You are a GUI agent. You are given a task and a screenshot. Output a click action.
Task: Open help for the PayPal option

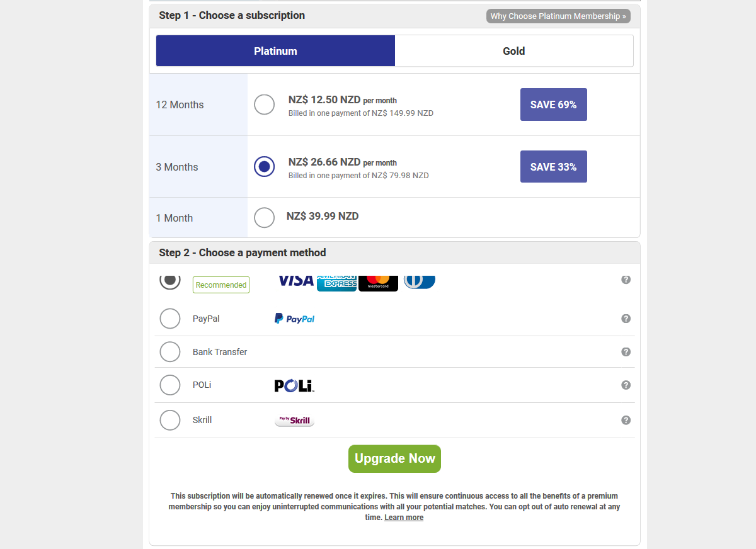[626, 319]
